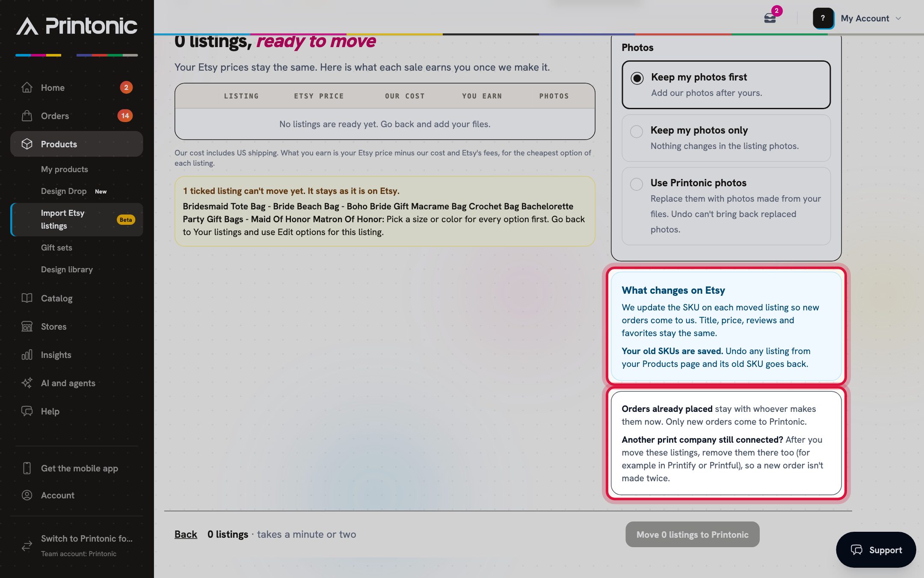924x578 pixels.
Task: Click the Products cube icon
Action: tap(27, 144)
